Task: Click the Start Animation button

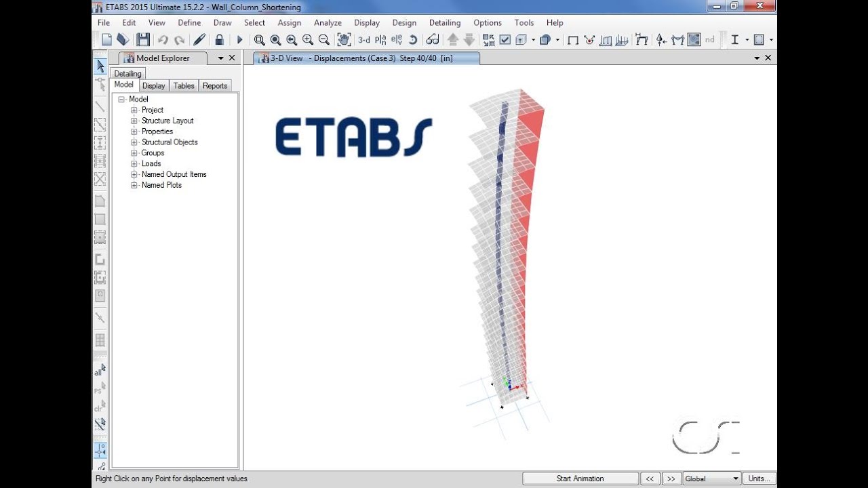Action: click(580, 479)
